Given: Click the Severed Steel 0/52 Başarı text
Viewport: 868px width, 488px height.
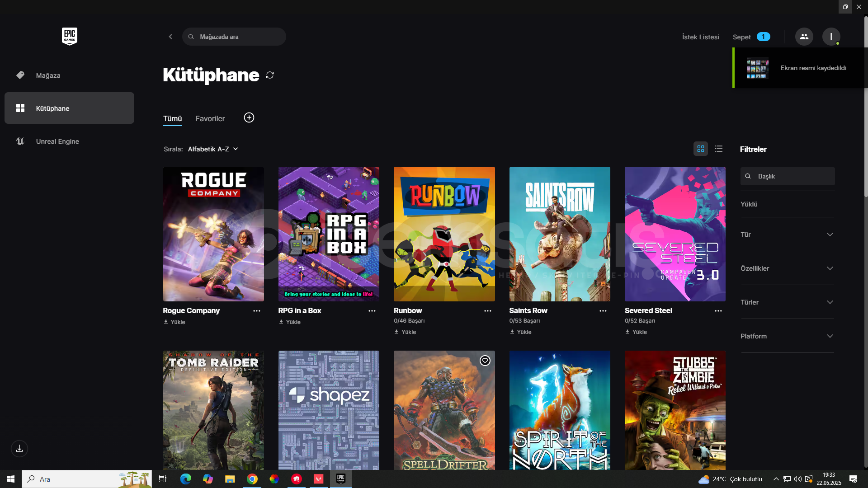Looking at the screenshot, I should tap(640, 321).
